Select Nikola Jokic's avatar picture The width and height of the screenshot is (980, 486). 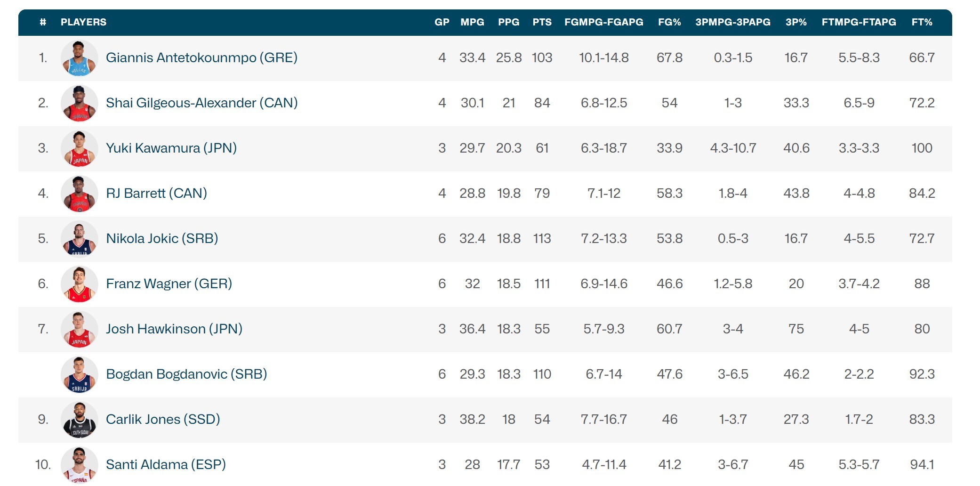tap(79, 239)
